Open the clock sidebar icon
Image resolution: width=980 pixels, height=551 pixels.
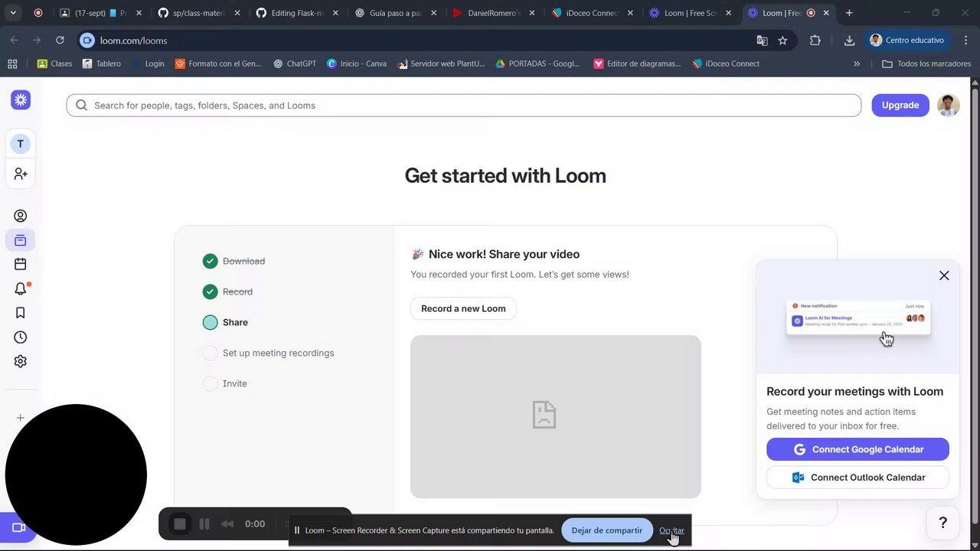pyautogui.click(x=21, y=337)
